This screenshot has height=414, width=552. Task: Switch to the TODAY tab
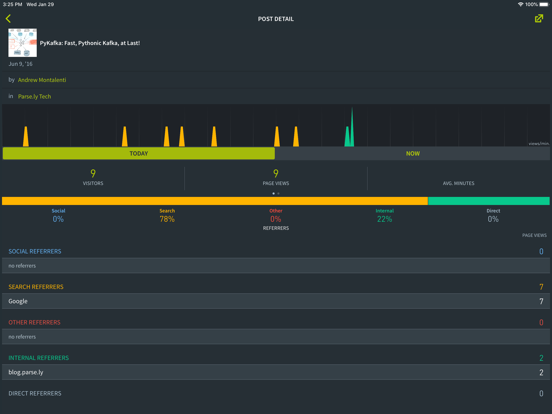pos(139,153)
